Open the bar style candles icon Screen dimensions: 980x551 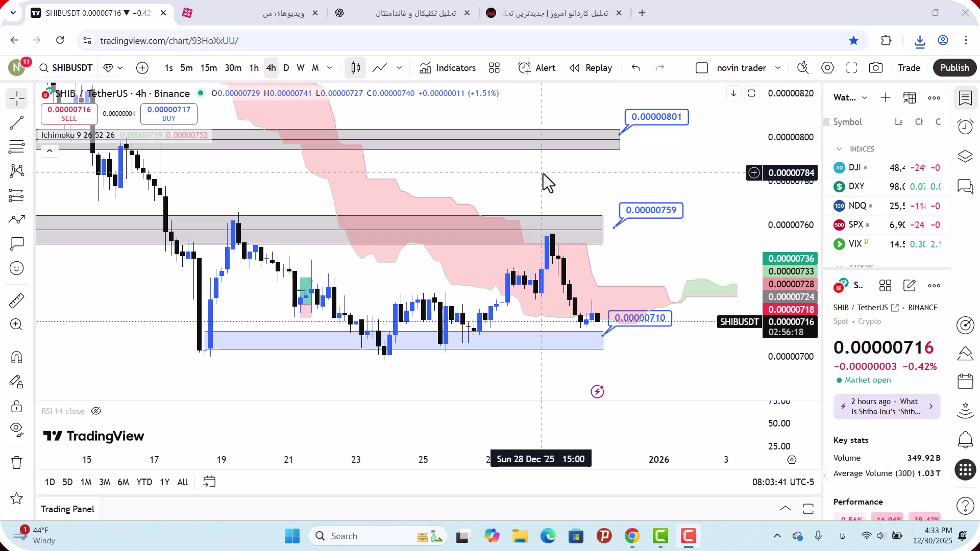pyautogui.click(x=356, y=68)
